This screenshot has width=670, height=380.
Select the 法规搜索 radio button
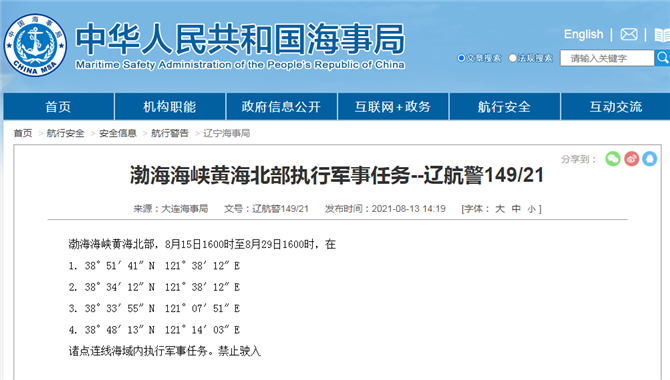pos(512,58)
